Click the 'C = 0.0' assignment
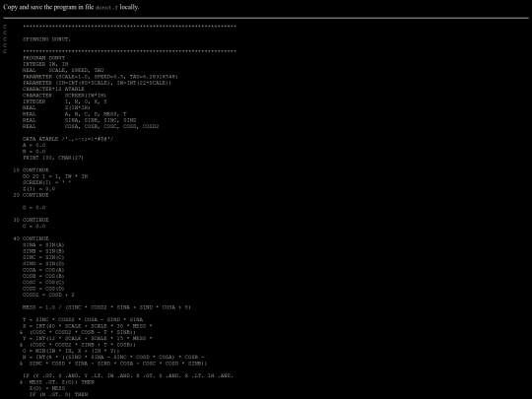Viewport: 532px width, 399px height. coord(33,227)
